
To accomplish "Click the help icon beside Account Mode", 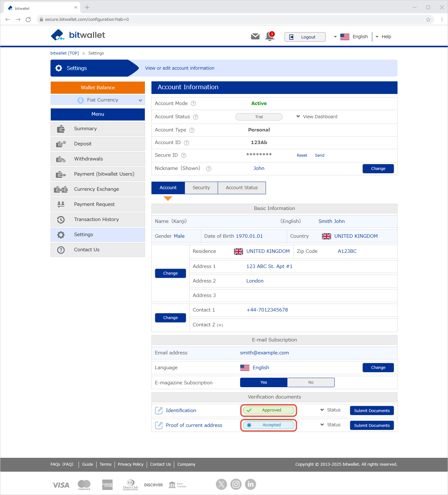I will [193, 103].
